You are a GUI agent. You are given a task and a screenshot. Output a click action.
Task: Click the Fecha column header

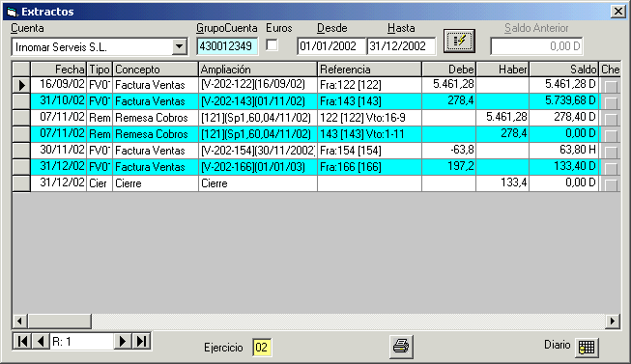(58, 70)
